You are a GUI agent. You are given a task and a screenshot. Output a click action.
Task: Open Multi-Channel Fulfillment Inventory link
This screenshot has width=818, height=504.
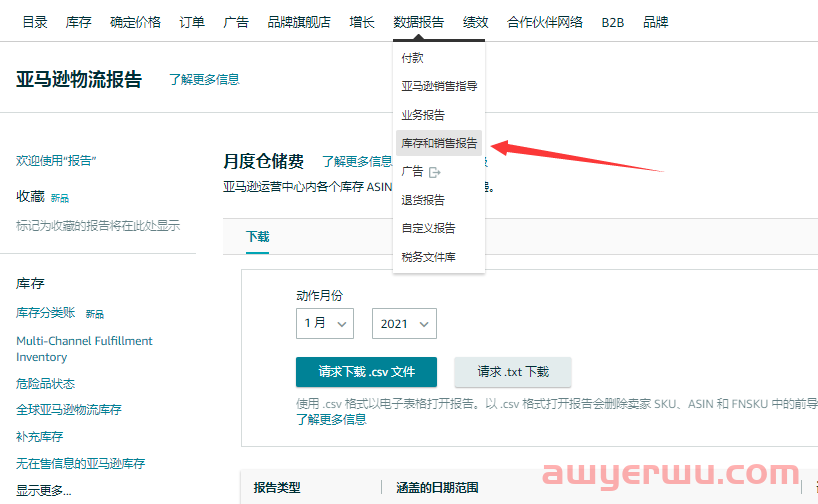(x=84, y=349)
